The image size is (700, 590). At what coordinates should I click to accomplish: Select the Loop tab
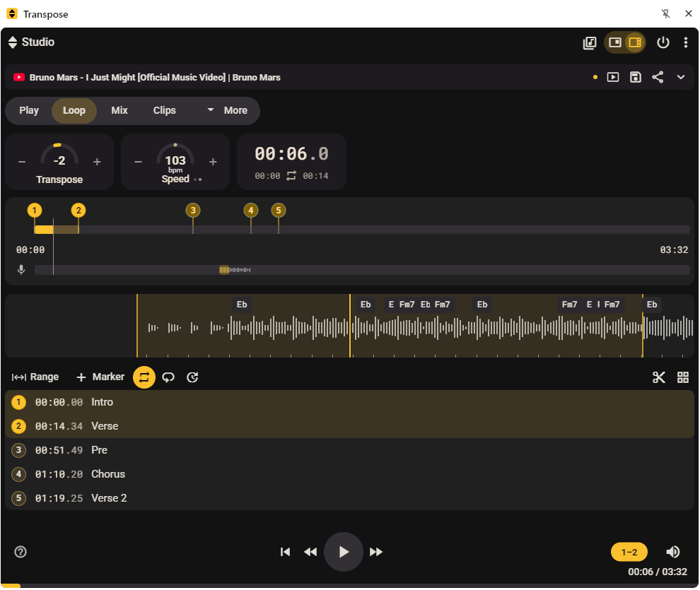(x=74, y=110)
